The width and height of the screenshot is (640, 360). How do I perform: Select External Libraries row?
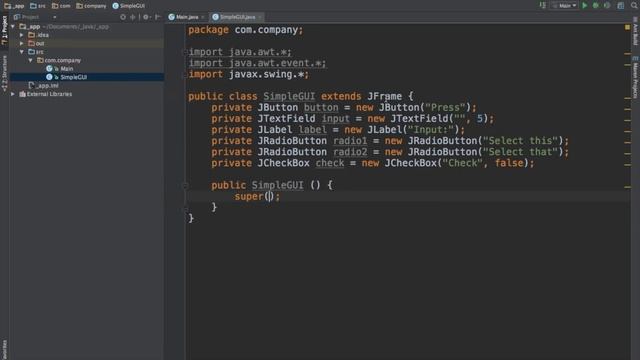tap(87, 94)
